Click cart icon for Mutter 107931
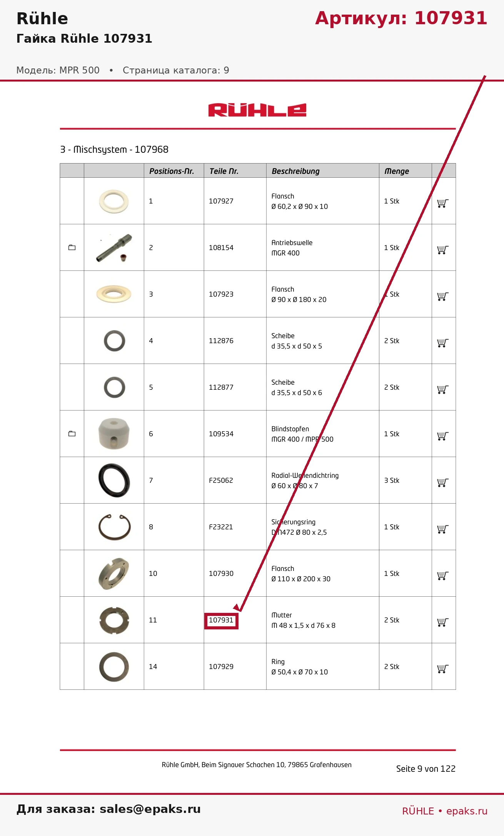 pos(443,622)
